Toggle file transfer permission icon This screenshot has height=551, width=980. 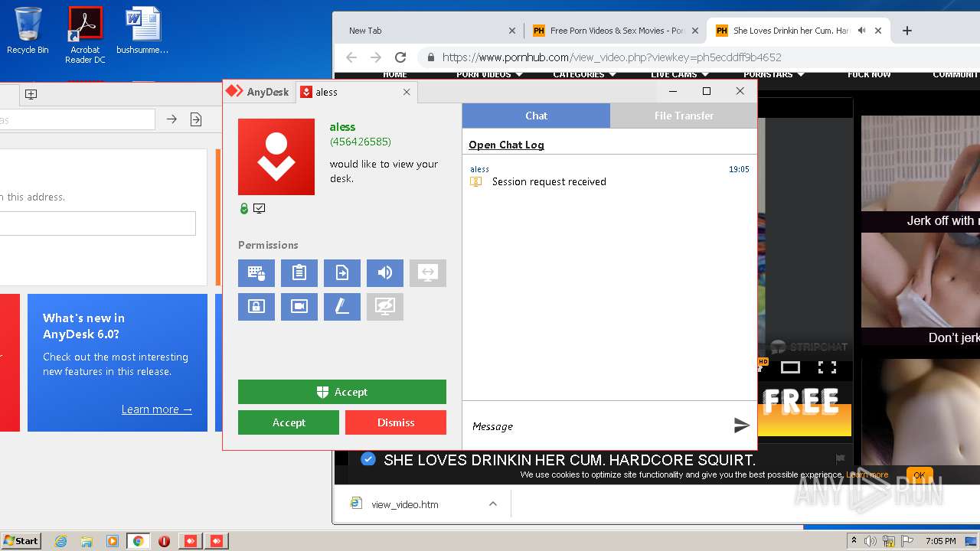pyautogui.click(x=342, y=273)
